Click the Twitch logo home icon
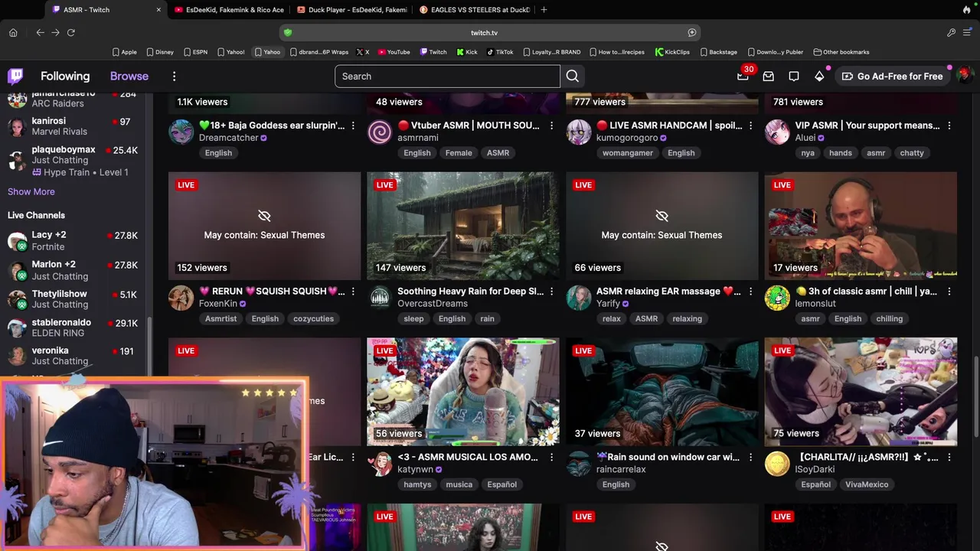The width and height of the screenshot is (980, 551). tap(15, 76)
